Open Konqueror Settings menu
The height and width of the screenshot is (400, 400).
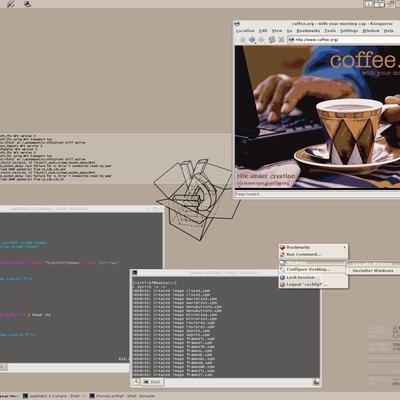click(349, 31)
